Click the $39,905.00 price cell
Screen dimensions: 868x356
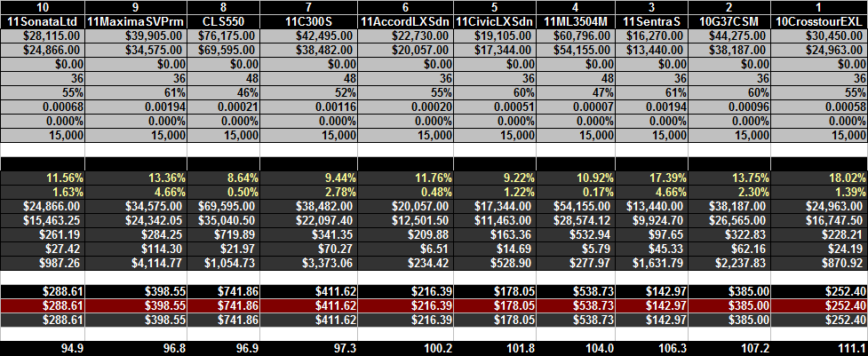coord(136,36)
